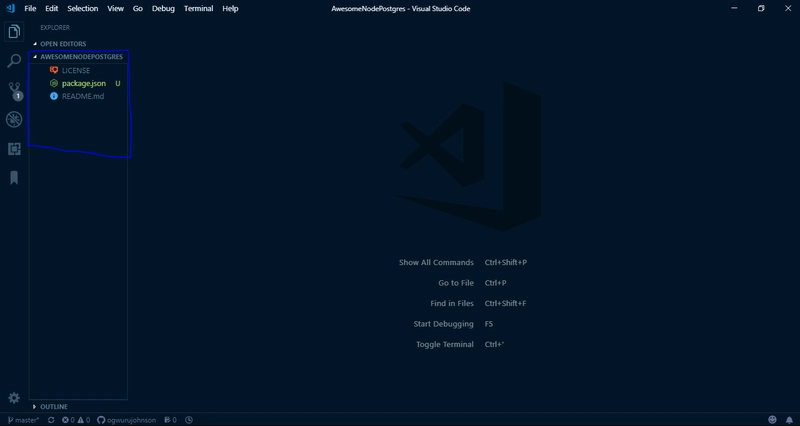Open the Manage gear icon
Image resolution: width=800 pixels, height=426 pixels.
(x=14, y=398)
